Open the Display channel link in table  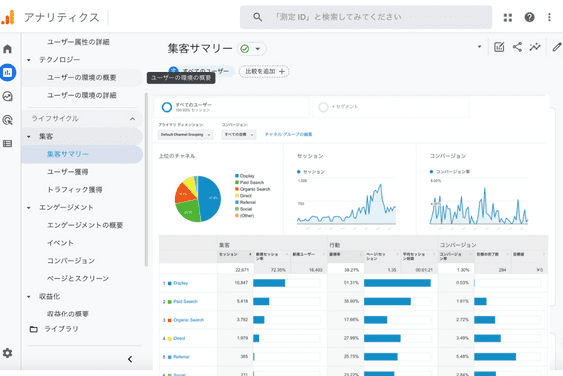[181, 283]
